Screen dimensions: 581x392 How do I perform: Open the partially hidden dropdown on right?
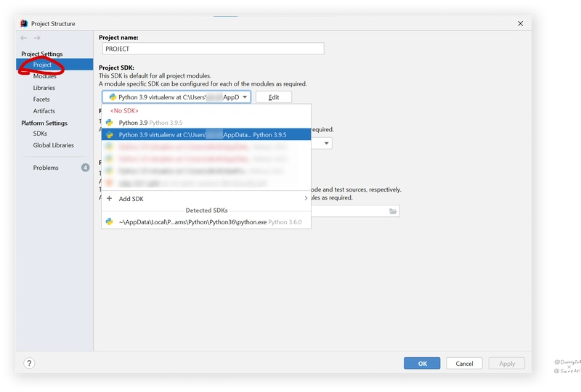click(x=327, y=144)
